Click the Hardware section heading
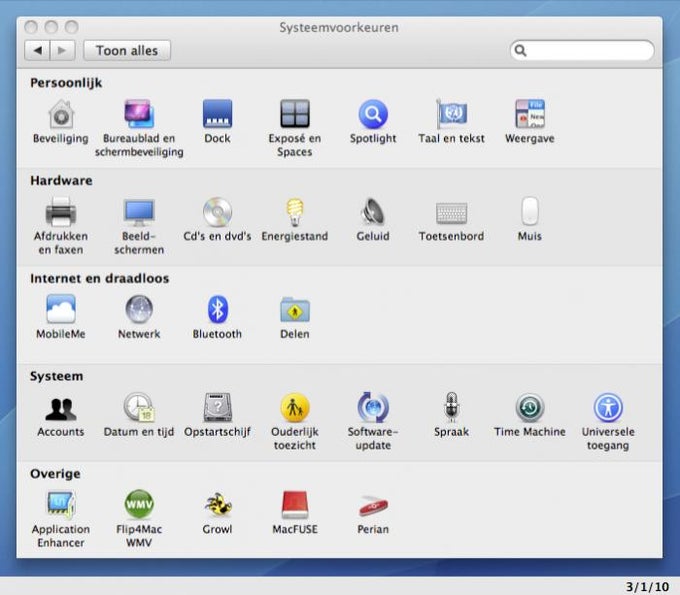 click(61, 180)
